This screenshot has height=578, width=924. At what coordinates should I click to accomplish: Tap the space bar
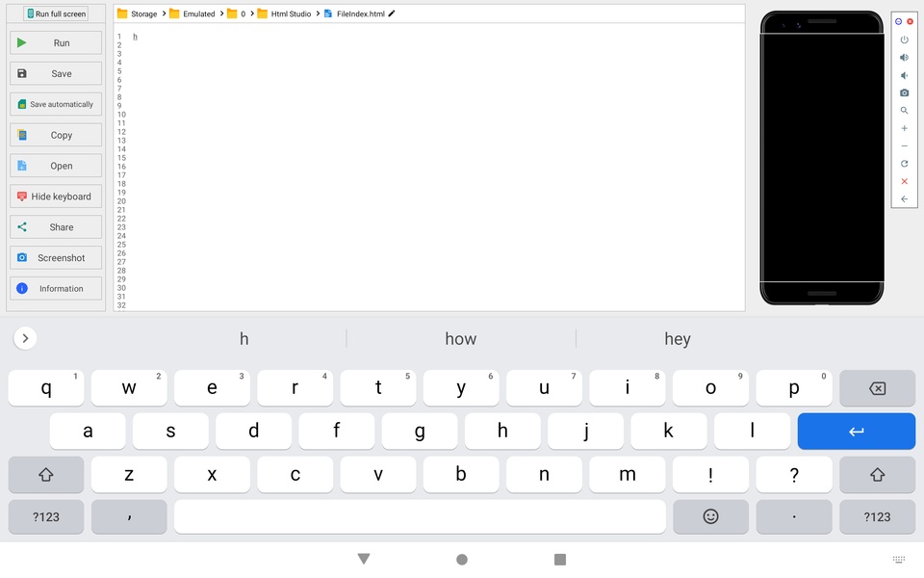pos(420,516)
